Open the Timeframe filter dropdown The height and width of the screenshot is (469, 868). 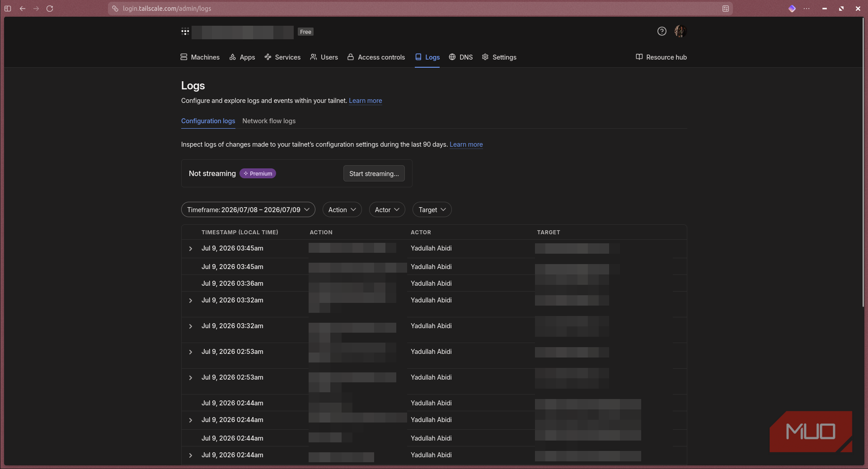[248, 210]
